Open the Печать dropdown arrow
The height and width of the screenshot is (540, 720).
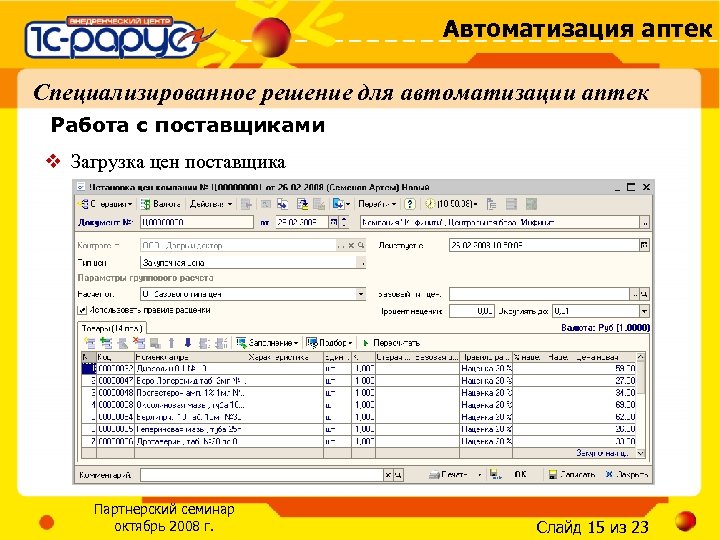tap(479, 474)
